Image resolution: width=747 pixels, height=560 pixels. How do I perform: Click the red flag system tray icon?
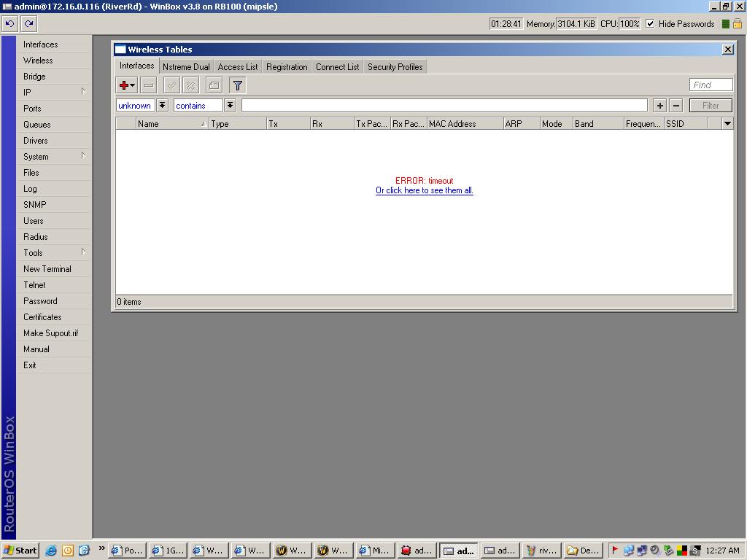click(615, 551)
